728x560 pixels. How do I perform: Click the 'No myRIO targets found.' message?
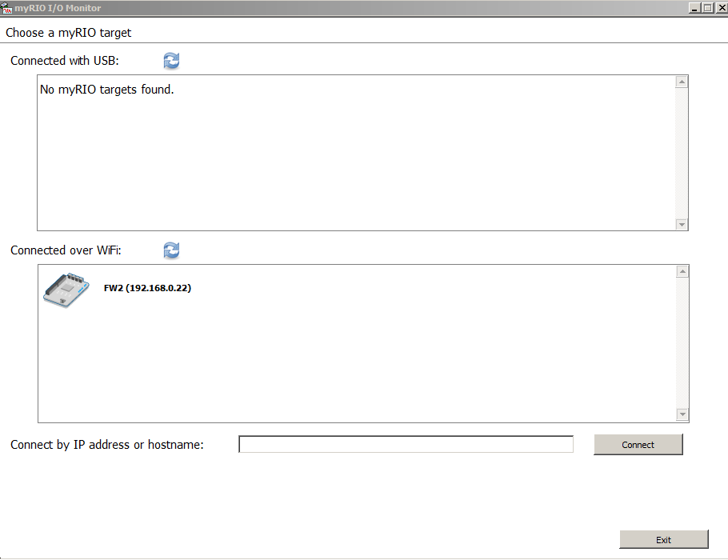(106, 89)
